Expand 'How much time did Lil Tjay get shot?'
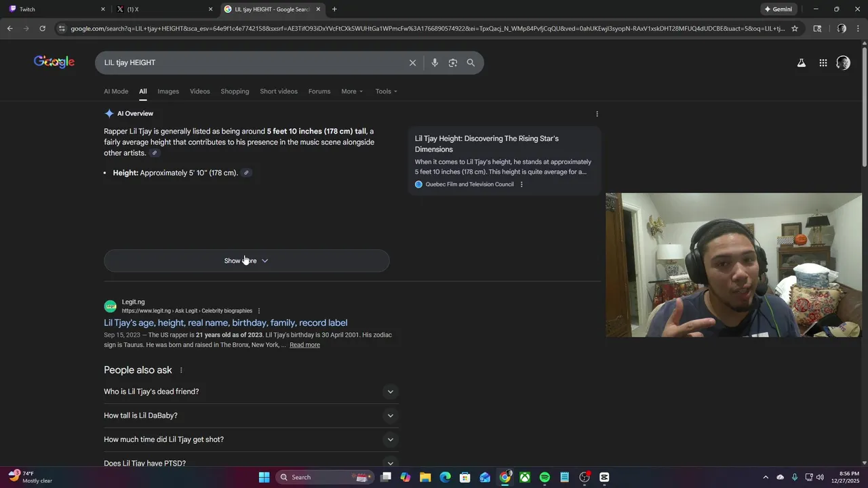Screen dimensions: 868x488 [x=250, y=439]
